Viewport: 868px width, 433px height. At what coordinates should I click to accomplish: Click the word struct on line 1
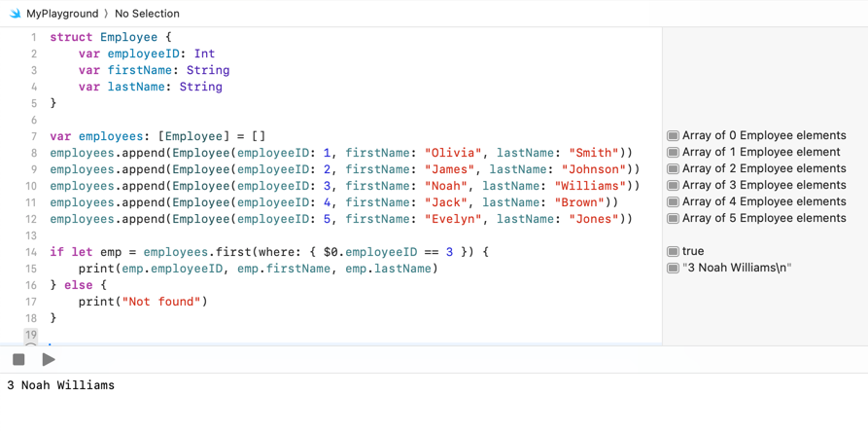click(x=71, y=37)
